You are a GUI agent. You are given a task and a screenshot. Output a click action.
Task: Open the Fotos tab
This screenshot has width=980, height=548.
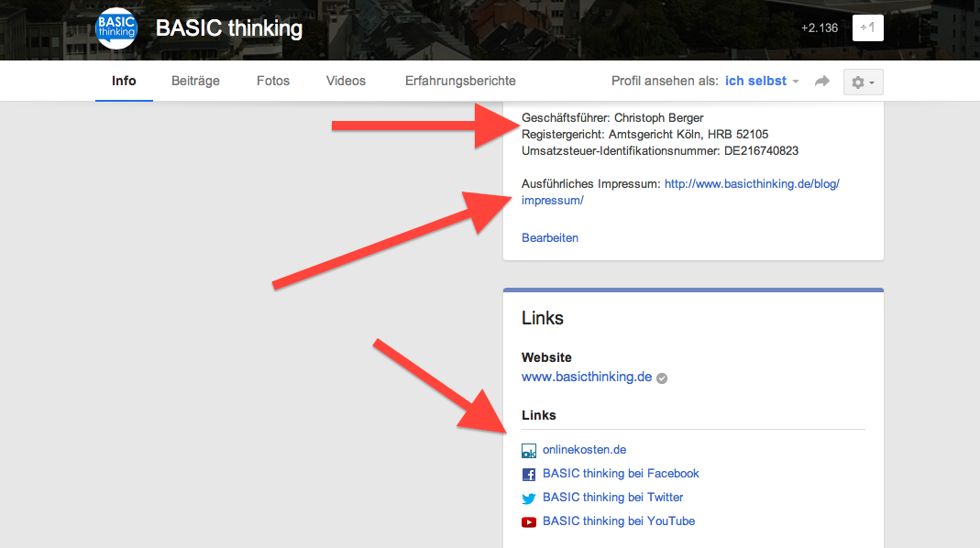(x=273, y=81)
